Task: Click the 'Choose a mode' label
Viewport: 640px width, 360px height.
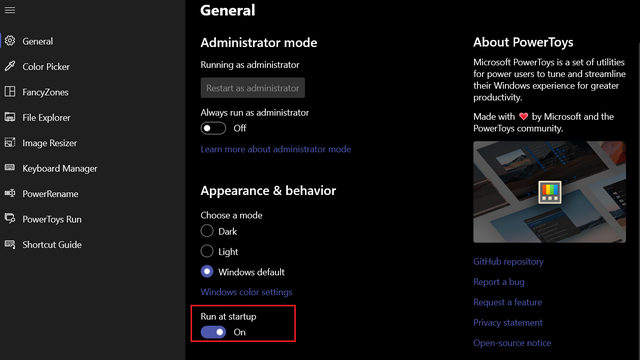Action: (x=231, y=215)
